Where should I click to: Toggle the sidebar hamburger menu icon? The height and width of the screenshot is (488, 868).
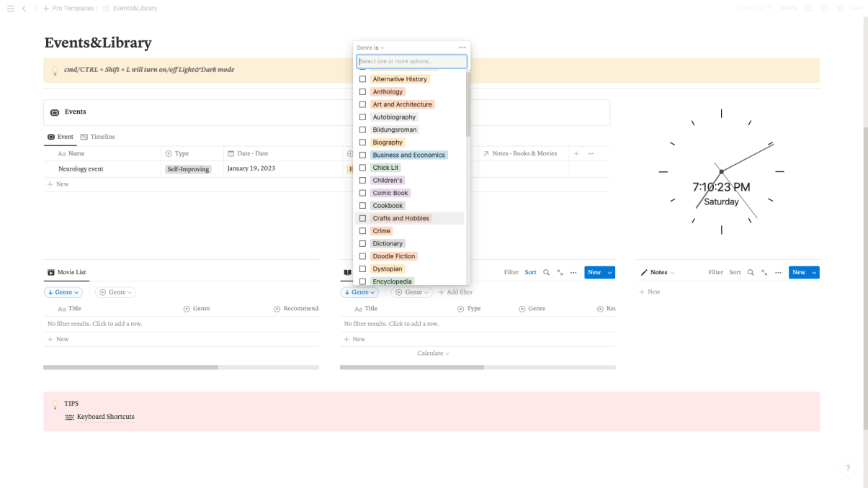10,8
